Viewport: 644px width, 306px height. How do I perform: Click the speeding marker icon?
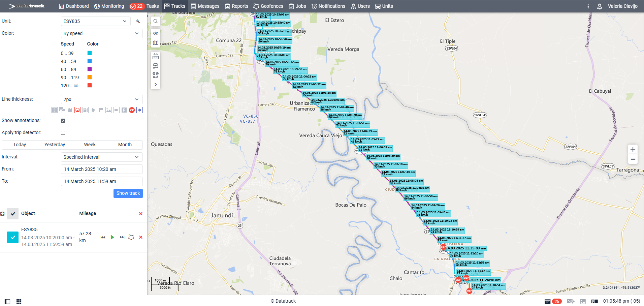78,110
